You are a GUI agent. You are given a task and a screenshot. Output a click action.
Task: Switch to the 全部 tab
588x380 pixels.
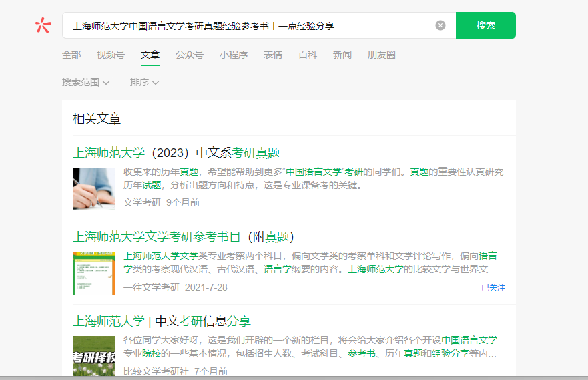point(71,55)
